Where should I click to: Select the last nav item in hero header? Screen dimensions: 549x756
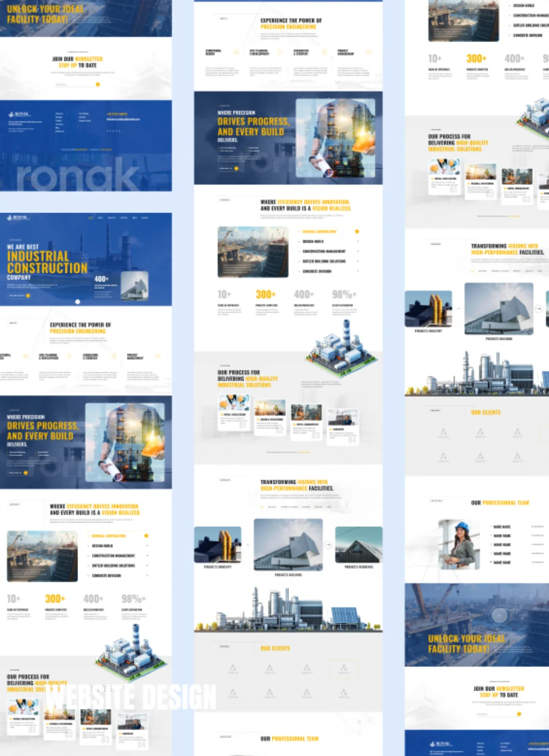145,218
